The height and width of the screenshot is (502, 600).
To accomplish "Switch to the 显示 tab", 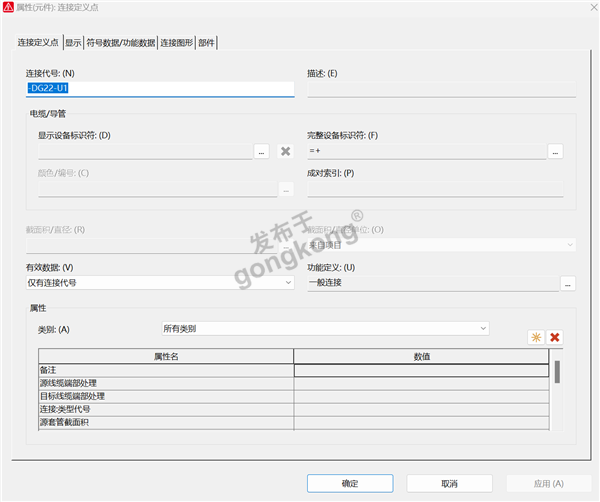I will point(73,43).
